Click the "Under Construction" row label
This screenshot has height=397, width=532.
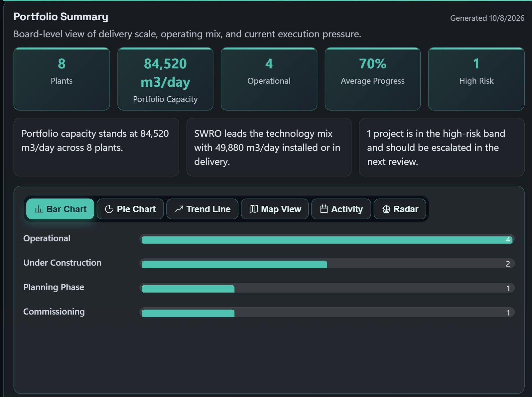(62, 263)
